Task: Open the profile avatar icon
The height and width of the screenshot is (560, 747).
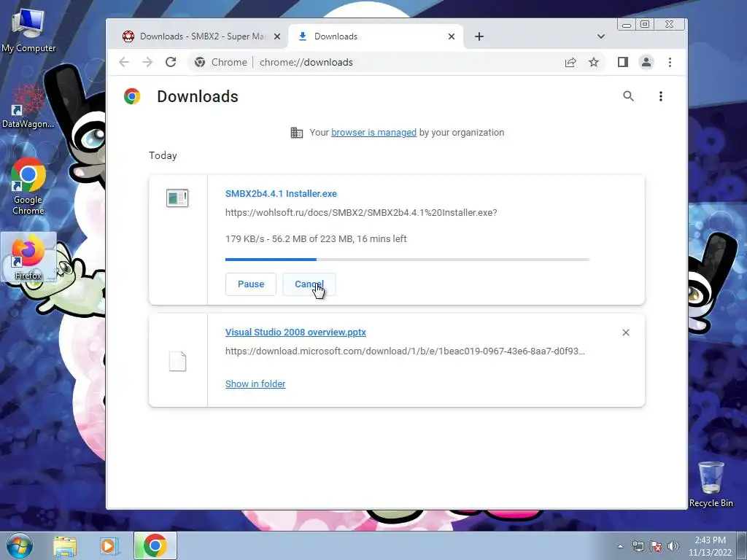Action: tap(646, 63)
